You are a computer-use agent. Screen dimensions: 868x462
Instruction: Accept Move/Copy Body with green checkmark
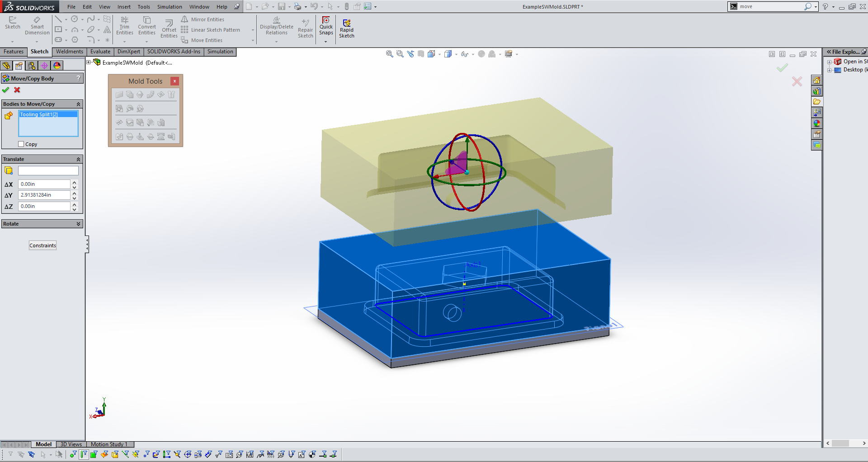pos(6,90)
